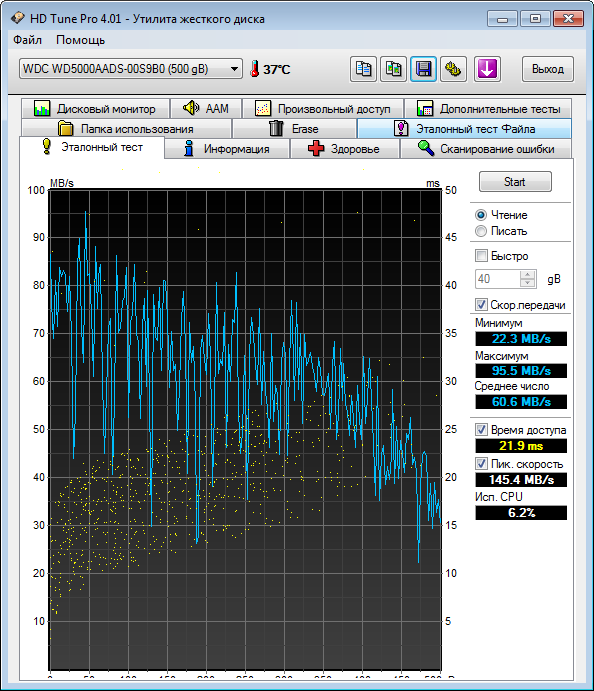Image resolution: width=594 pixels, height=691 pixels.
Task: Increase the gB value with up arrow
Action: (x=527, y=275)
